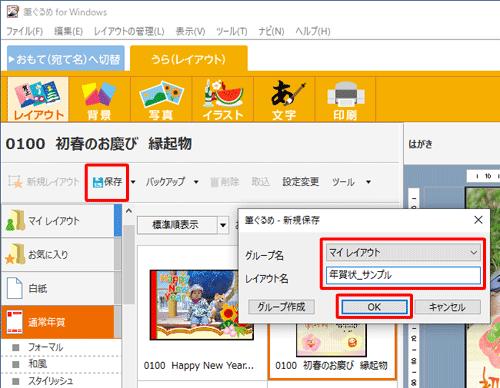Open the 表示(V) menu
Screen dimensions: 500x388
190,31
